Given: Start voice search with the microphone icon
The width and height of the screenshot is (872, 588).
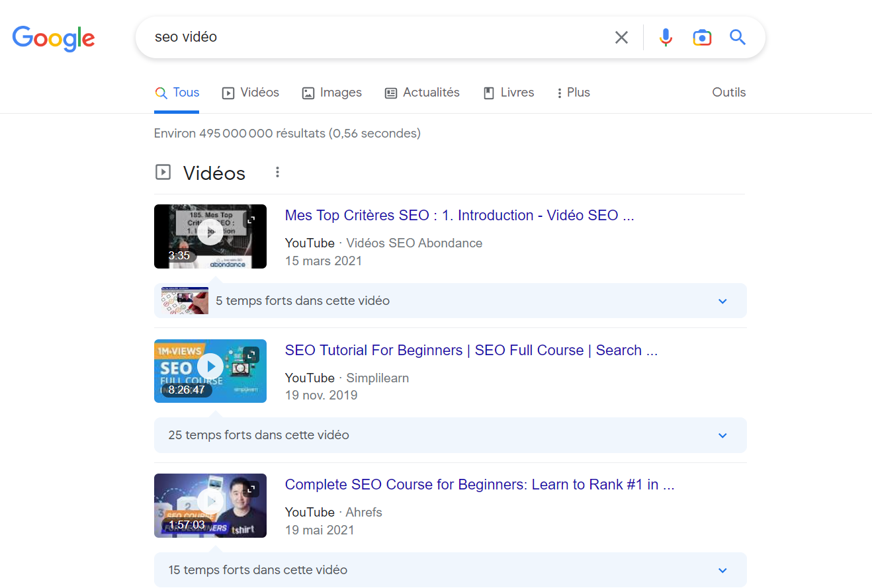Looking at the screenshot, I should (666, 38).
